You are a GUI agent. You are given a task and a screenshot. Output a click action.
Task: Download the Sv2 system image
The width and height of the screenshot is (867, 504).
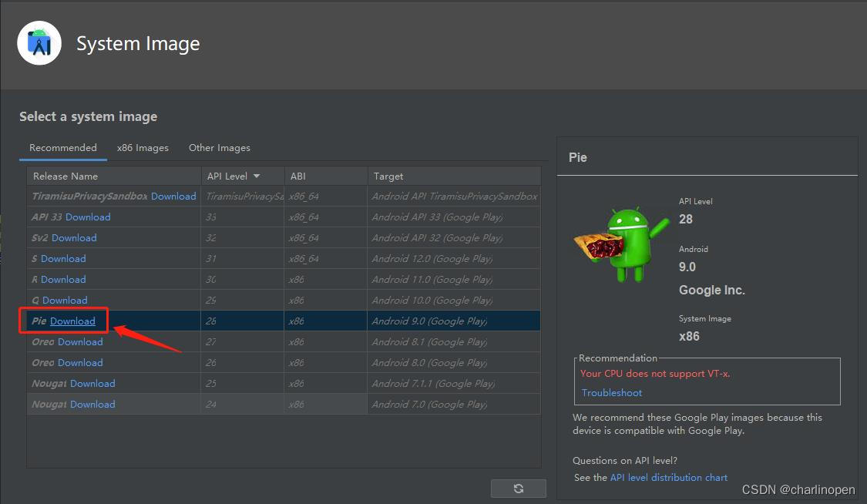74,238
